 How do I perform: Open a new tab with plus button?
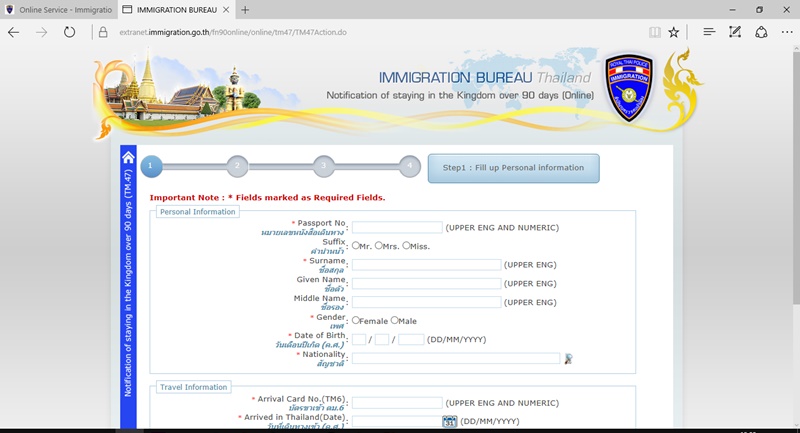(x=245, y=10)
